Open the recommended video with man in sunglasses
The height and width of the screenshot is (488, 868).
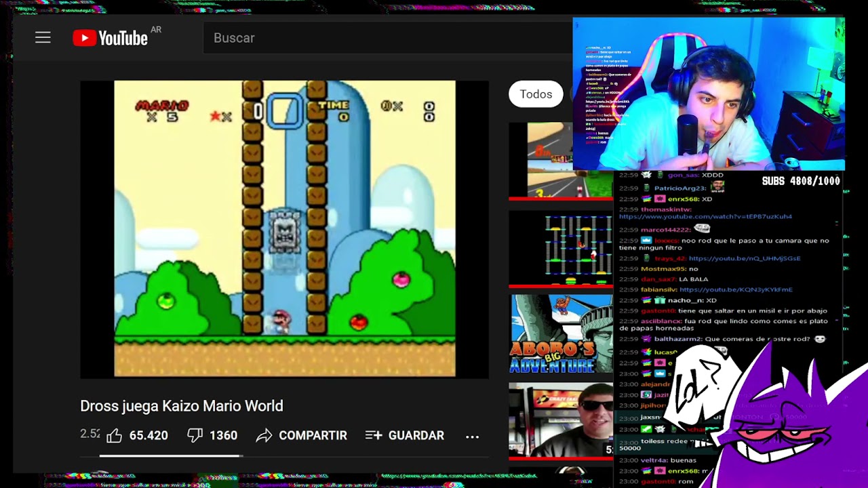pyautogui.click(x=561, y=420)
